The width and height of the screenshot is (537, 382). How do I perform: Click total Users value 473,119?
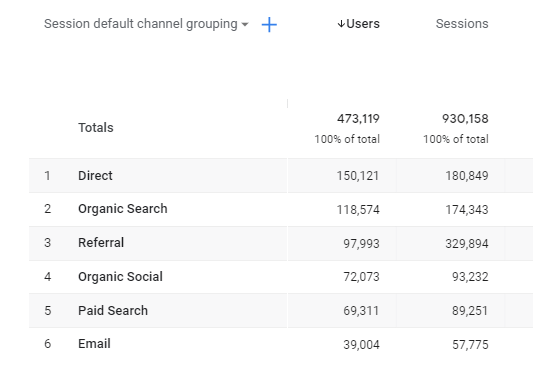pos(358,119)
